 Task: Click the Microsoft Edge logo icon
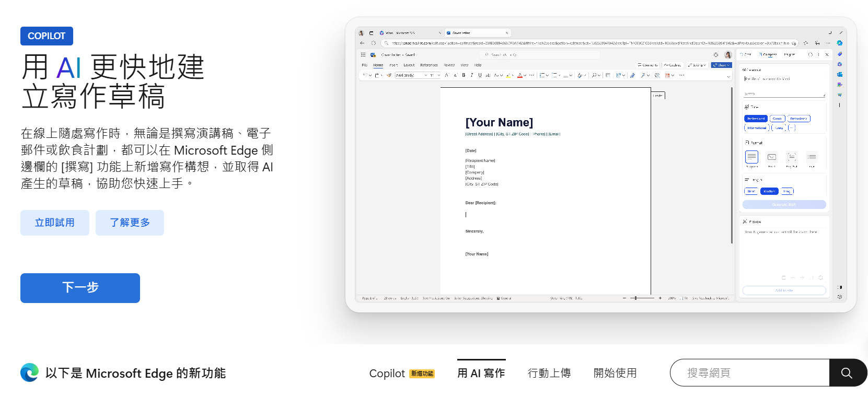(29, 372)
